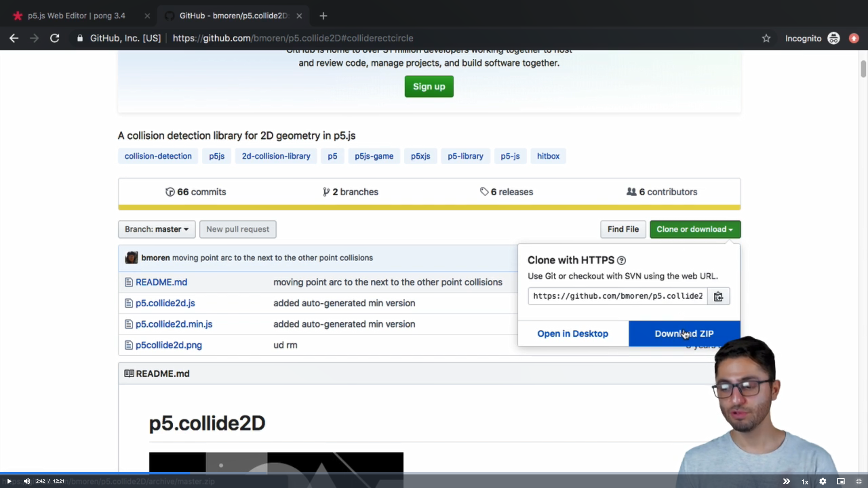Open video settings gear
The height and width of the screenshot is (488, 868).
(x=823, y=481)
